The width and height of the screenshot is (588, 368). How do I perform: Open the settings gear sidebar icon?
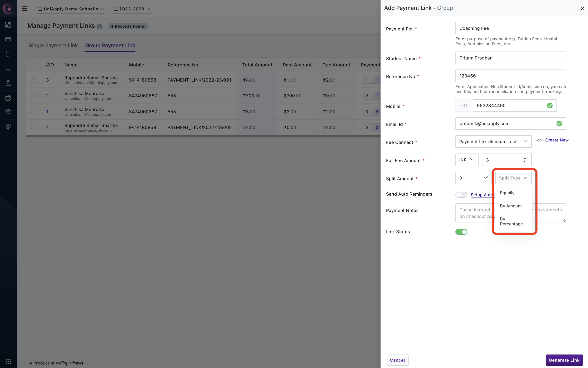click(8, 127)
